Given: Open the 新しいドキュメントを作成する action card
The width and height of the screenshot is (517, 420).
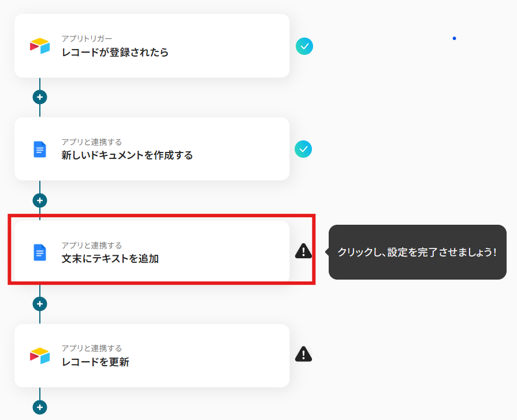Looking at the screenshot, I should click(x=152, y=149).
